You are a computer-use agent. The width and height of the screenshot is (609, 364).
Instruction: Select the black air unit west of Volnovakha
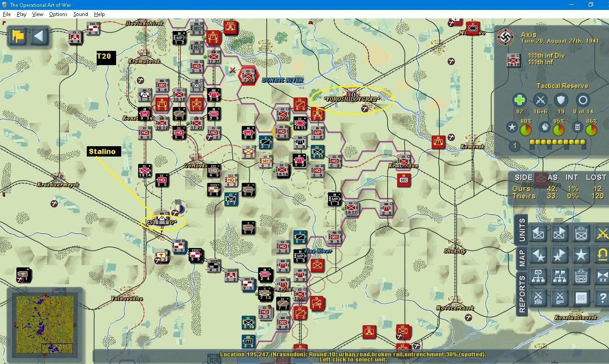pyautogui.click(x=24, y=274)
